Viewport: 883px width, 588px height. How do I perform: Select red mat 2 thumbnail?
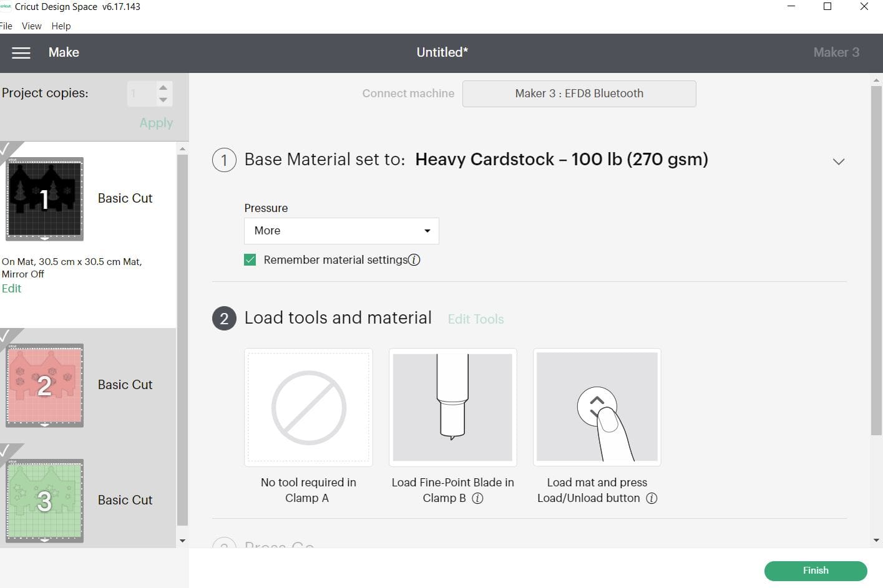(44, 385)
